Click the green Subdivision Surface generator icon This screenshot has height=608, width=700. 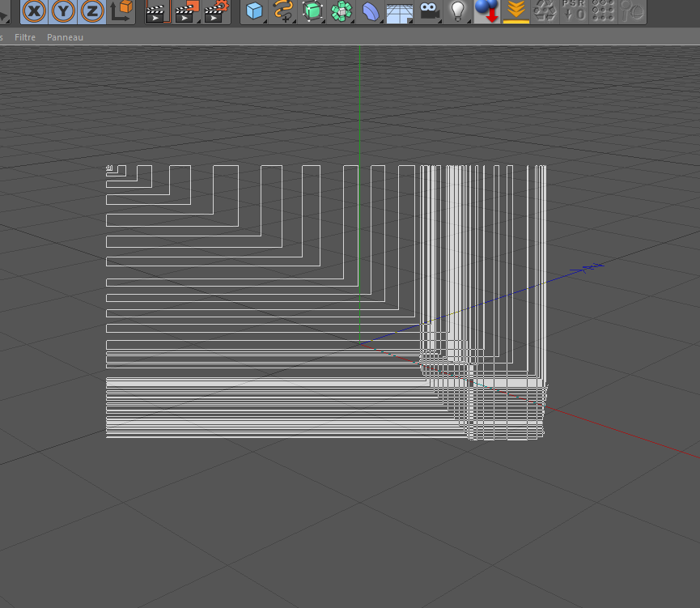point(312,11)
